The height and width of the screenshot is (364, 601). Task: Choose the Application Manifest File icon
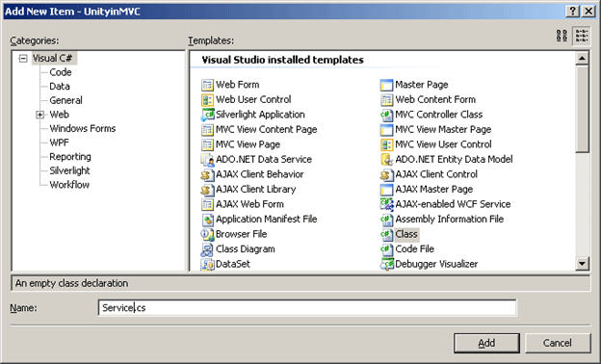click(x=207, y=220)
